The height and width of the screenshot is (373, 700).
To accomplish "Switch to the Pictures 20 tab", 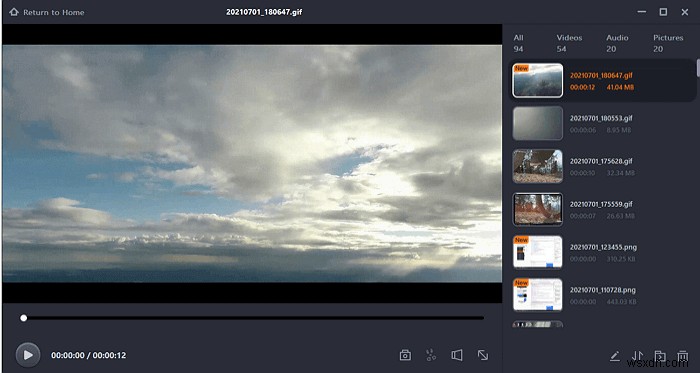I will pos(668,43).
